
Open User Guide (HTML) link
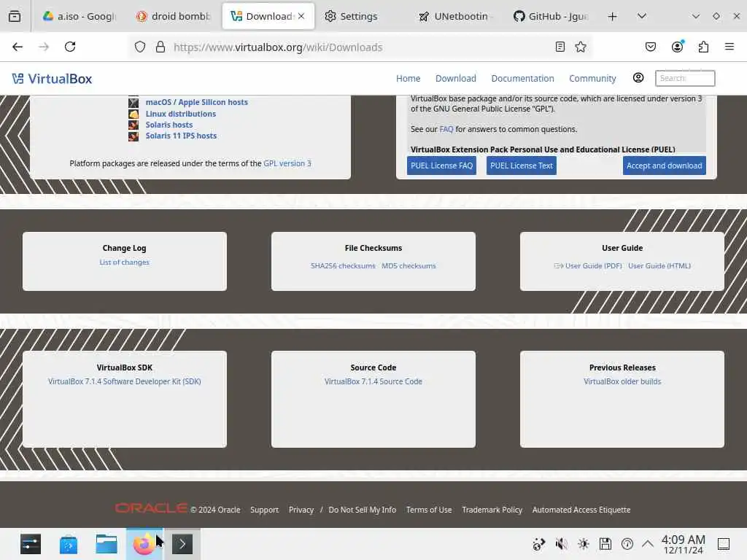coord(659,265)
